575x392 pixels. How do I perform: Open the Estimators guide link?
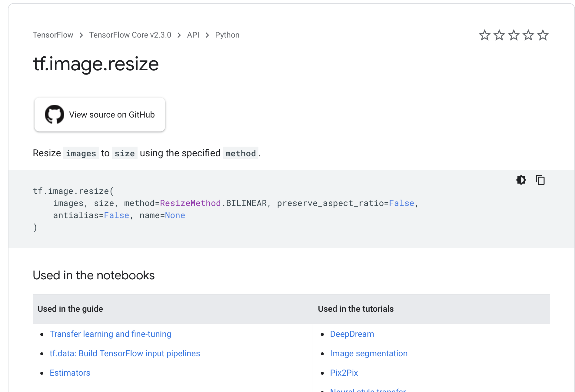click(70, 373)
